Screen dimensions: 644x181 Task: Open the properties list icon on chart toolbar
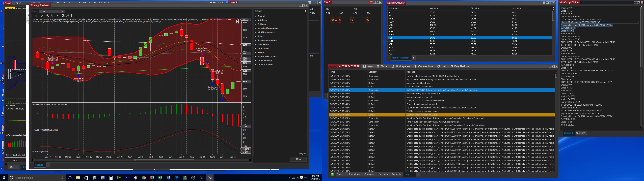pos(72,16)
